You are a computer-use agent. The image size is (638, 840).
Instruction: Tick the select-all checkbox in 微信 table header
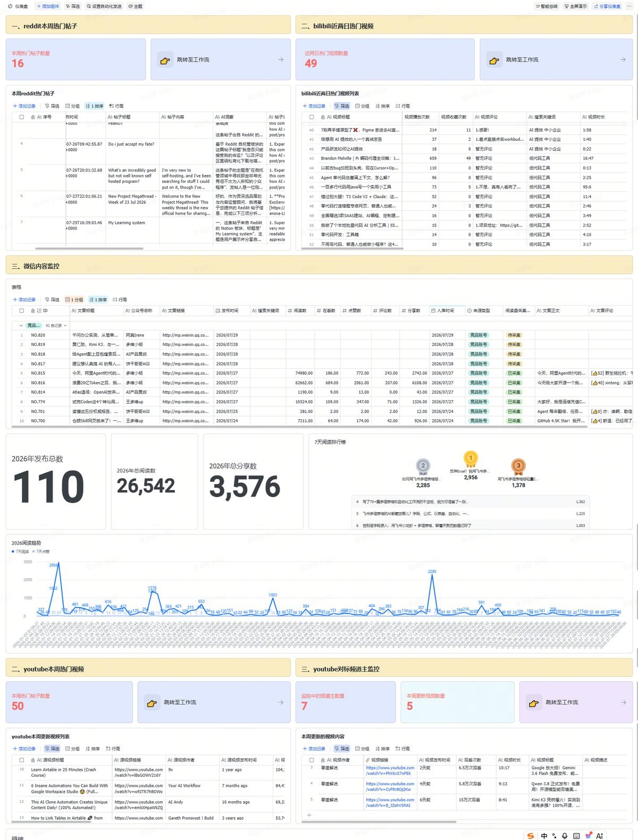[22, 311]
